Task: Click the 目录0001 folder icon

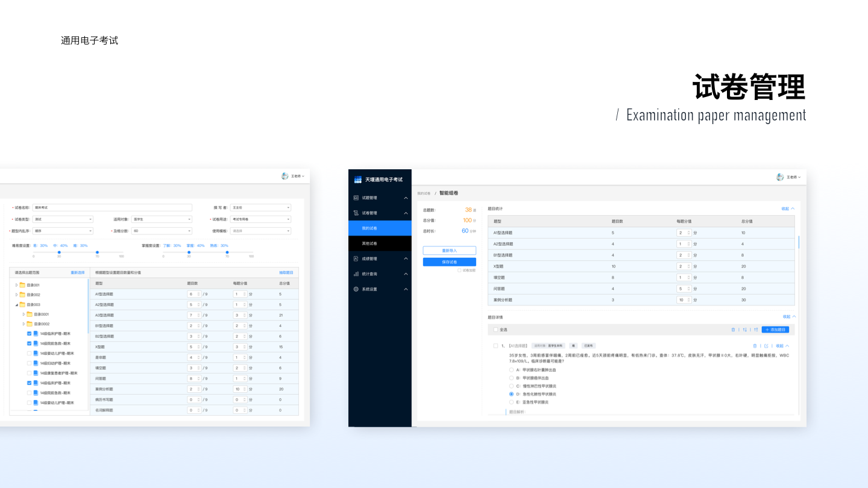Action: click(x=30, y=314)
